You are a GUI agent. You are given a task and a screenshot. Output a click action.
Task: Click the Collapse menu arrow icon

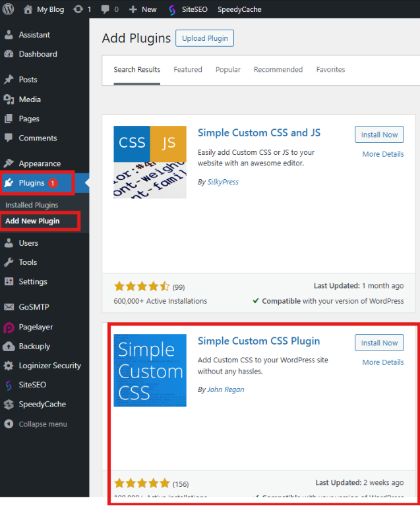[9, 424]
